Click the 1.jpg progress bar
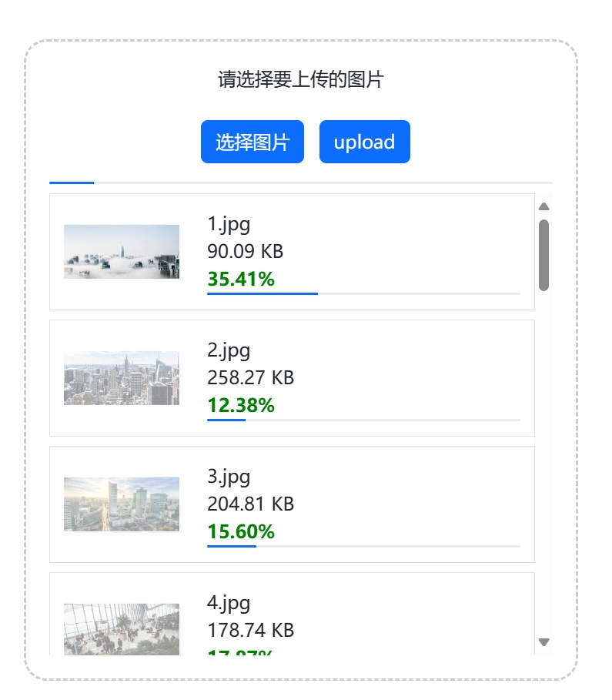612x700 pixels. (364, 293)
